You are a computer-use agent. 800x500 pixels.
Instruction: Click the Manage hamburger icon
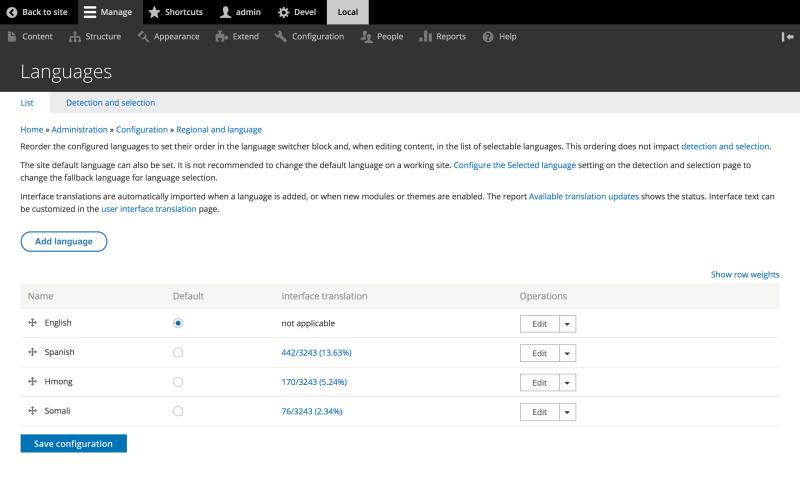[90, 12]
